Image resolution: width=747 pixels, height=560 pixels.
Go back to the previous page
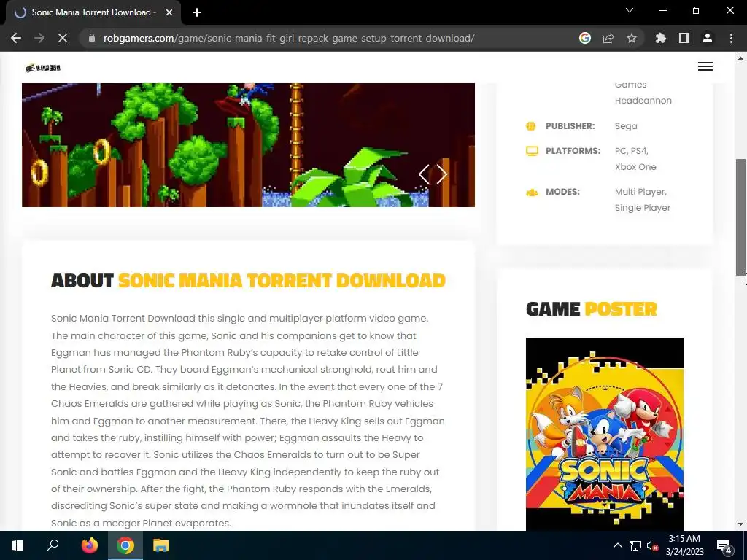16,38
